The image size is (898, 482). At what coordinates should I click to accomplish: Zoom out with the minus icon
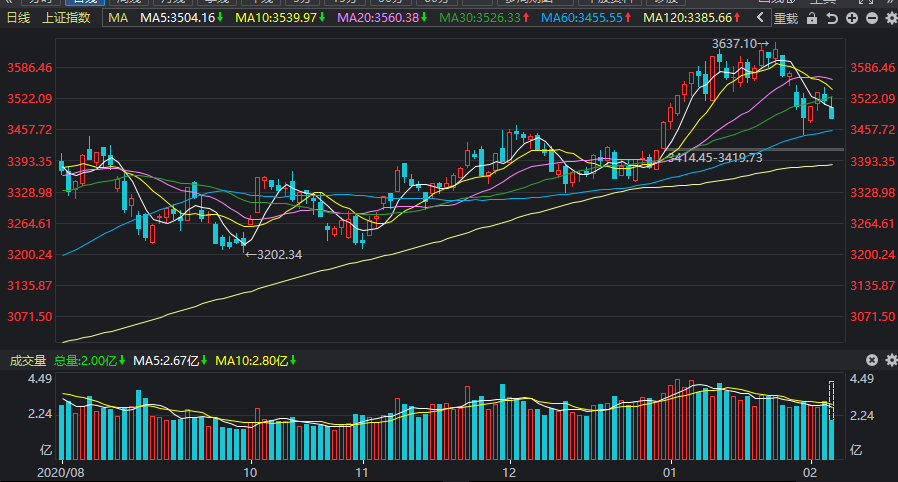(x=870, y=18)
